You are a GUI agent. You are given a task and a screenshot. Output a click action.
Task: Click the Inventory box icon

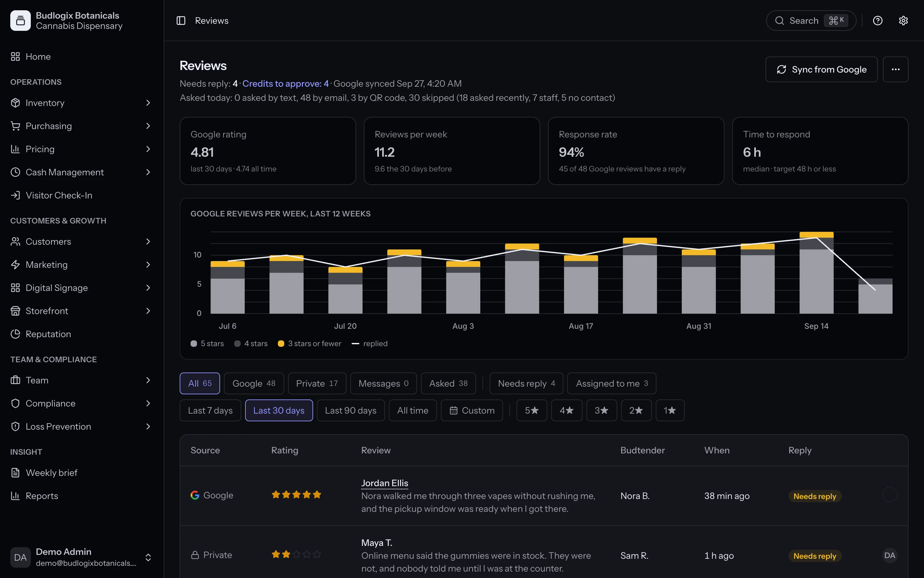pyautogui.click(x=15, y=103)
